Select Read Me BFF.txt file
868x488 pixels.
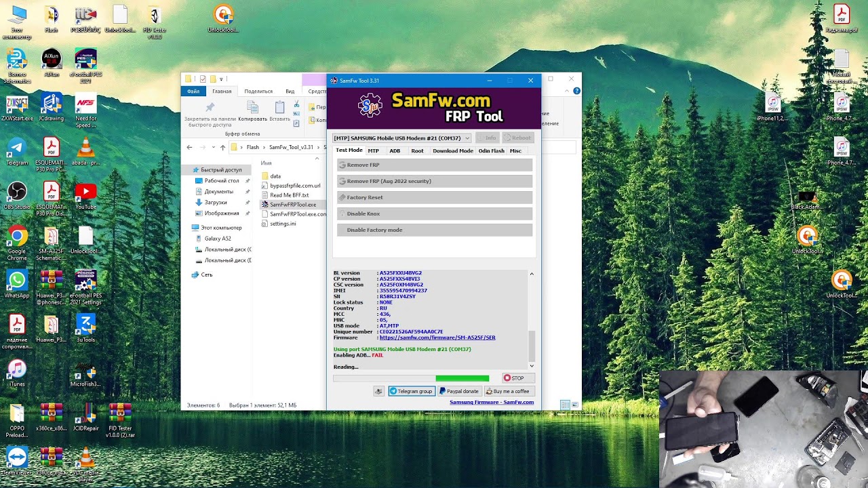[x=285, y=195]
